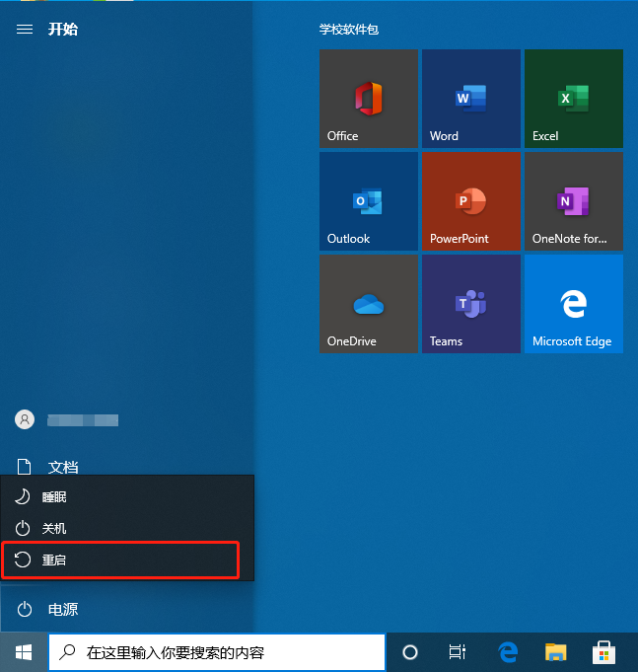Viewport: 638px width, 672px height.
Task: Click the Windows Start button
Action: pos(24,652)
